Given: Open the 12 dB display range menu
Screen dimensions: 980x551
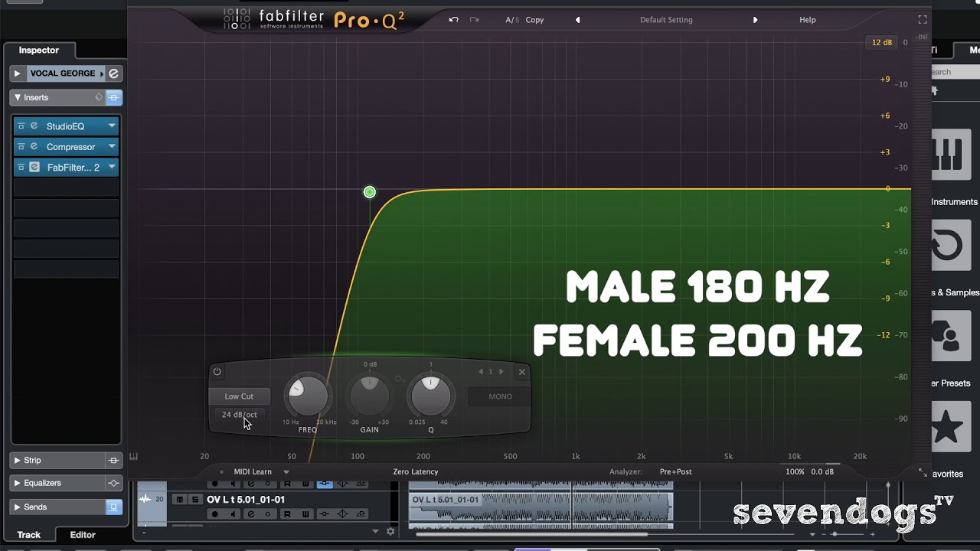Looking at the screenshot, I should point(882,43).
